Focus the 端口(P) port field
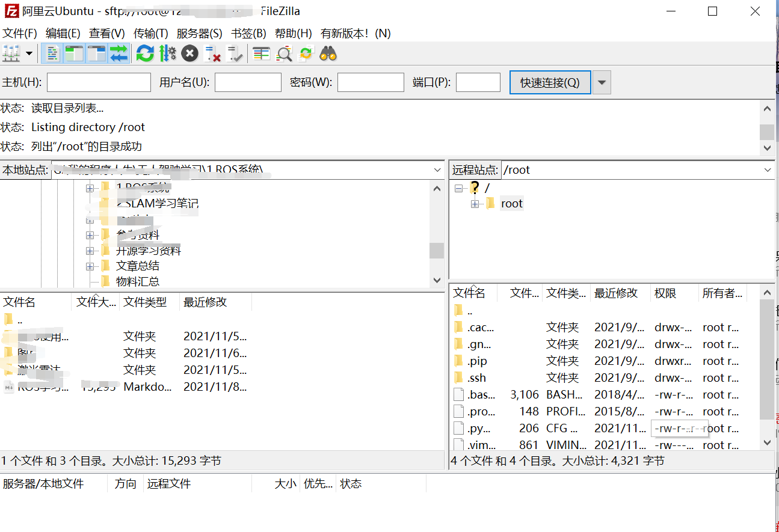 tap(478, 82)
